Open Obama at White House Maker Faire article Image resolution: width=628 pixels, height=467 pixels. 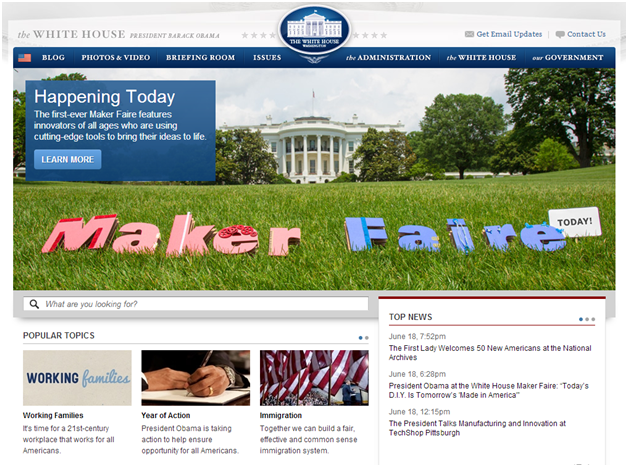[x=489, y=391]
